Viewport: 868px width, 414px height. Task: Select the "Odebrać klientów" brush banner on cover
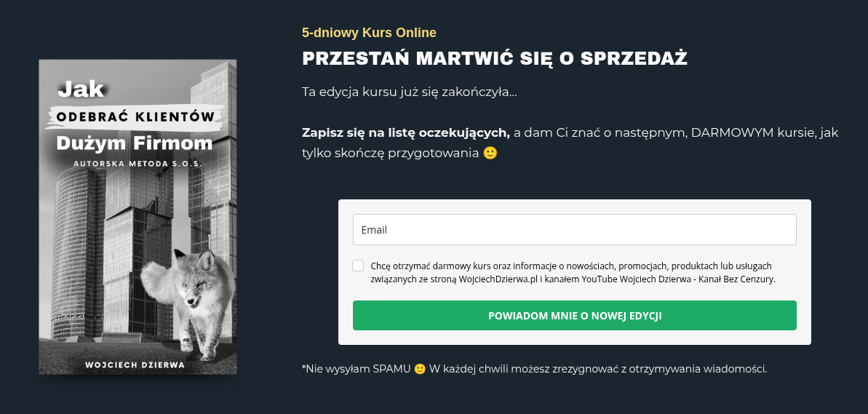(135, 116)
